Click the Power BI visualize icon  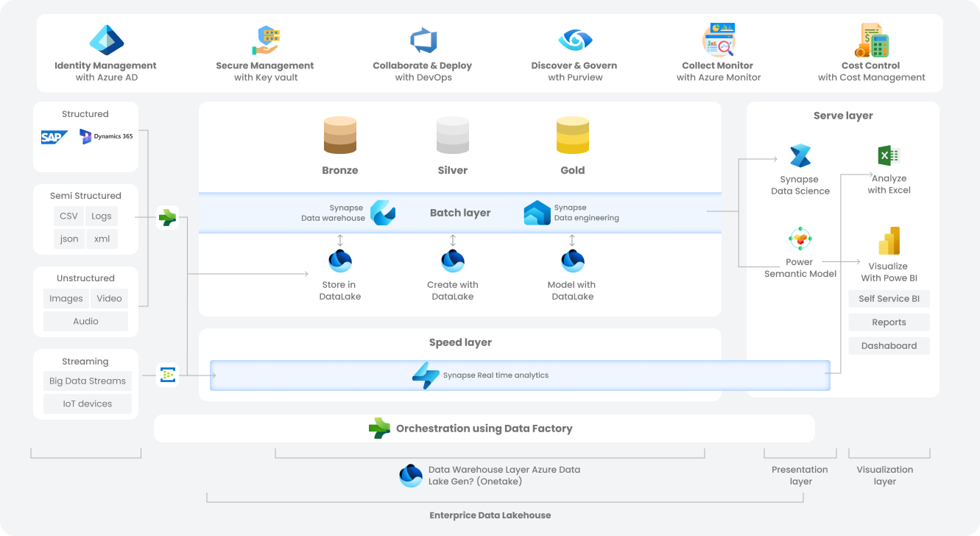click(889, 241)
